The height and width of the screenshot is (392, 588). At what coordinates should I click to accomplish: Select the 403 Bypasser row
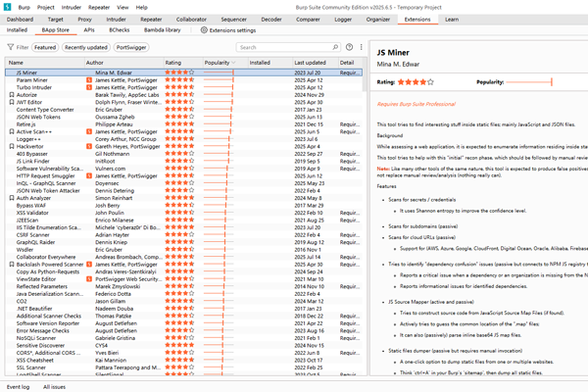[x=184, y=154]
